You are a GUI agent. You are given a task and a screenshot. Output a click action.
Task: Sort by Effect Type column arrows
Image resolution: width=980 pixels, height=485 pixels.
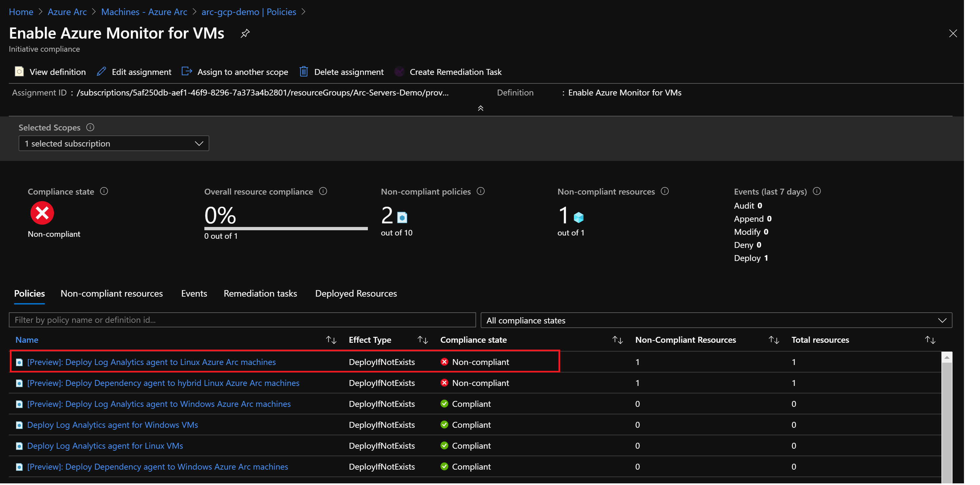click(423, 340)
